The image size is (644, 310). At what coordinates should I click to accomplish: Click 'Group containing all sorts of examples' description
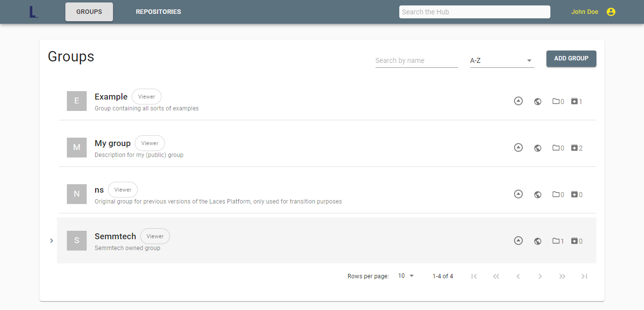click(147, 108)
